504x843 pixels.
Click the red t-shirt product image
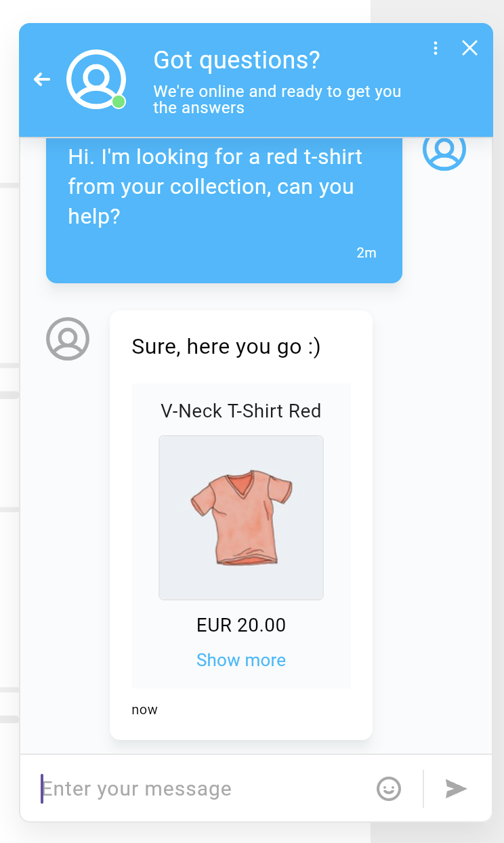tap(241, 517)
